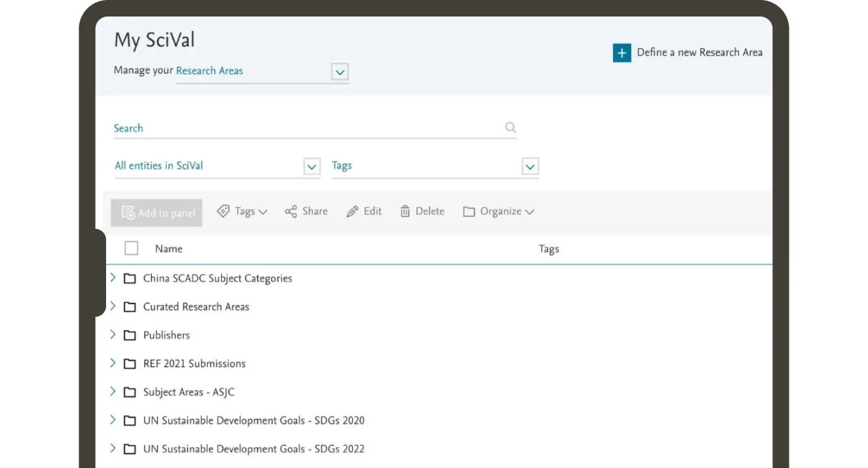Expand UN Sustainable Development Goals - SDGs 2022
Viewport: 868px width, 468px height.
(113, 447)
